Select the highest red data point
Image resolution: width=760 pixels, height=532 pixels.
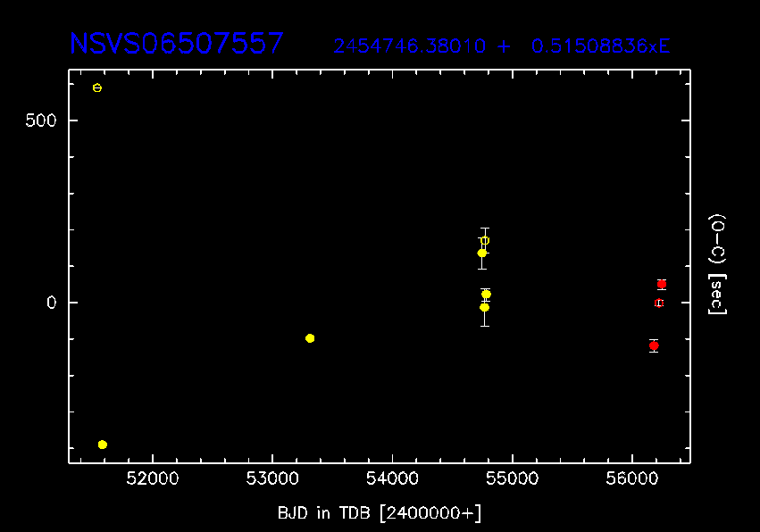pos(662,284)
